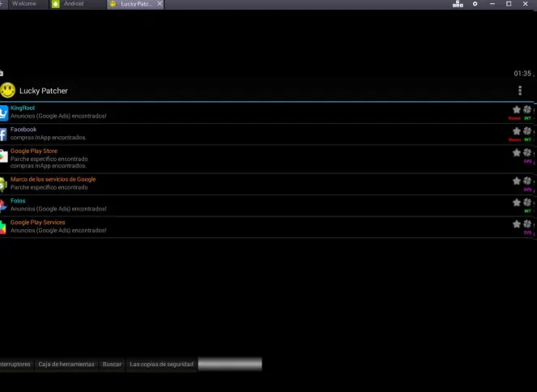Select Google Play Services title
Viewport: 537px width, 392px height.
(x=38, y=222)
